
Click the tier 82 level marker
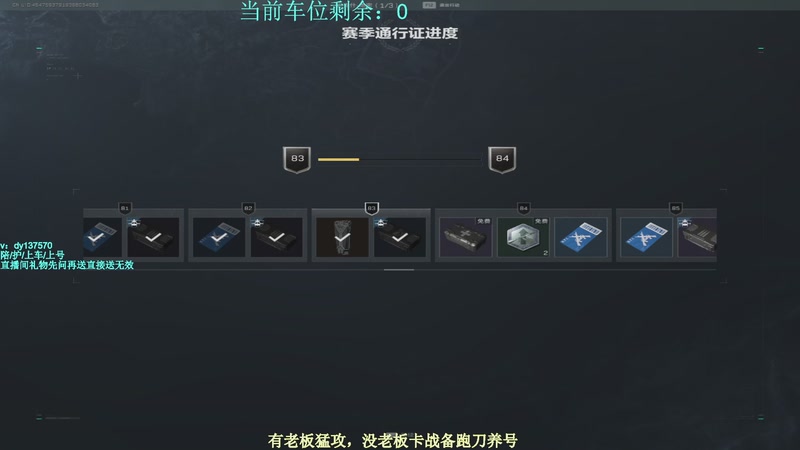(248, 208)
